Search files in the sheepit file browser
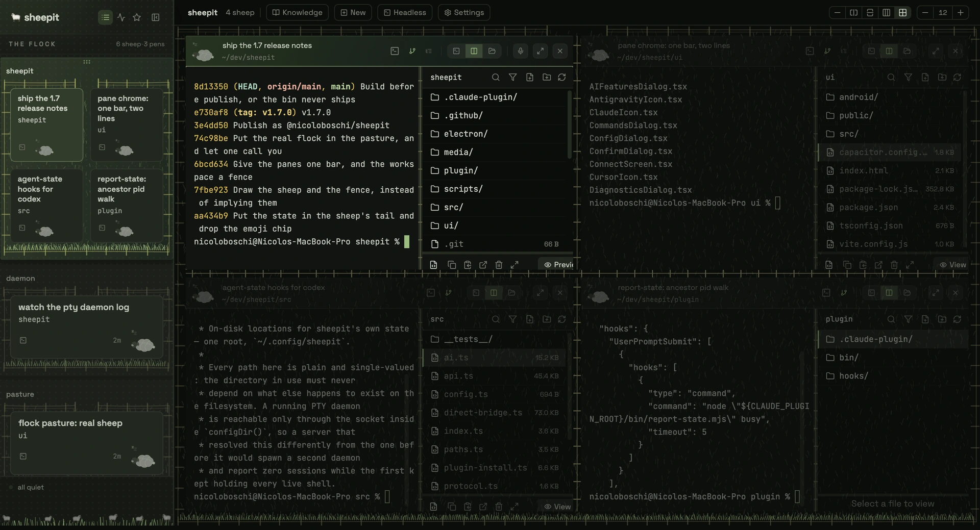The image size is (980, 530). tap(496, 77)
